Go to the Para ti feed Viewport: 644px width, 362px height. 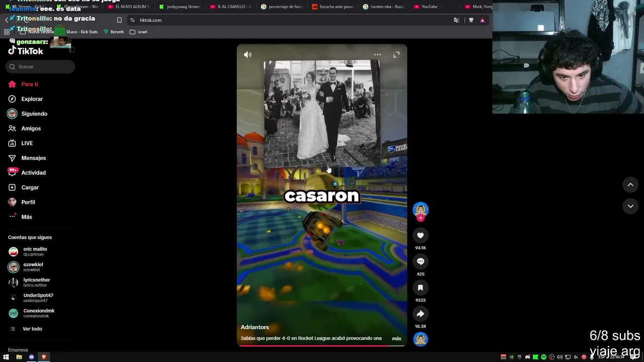point(23,84)
